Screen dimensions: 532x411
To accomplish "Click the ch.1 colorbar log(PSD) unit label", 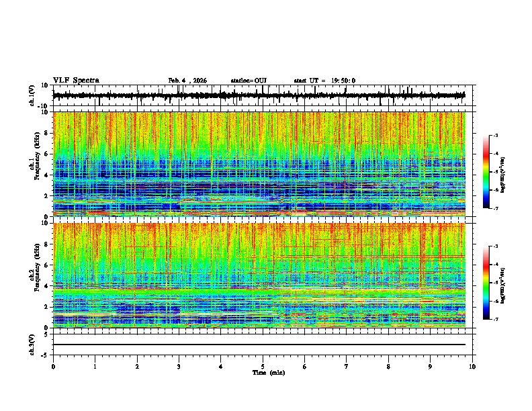I will (x=503, y=175).
